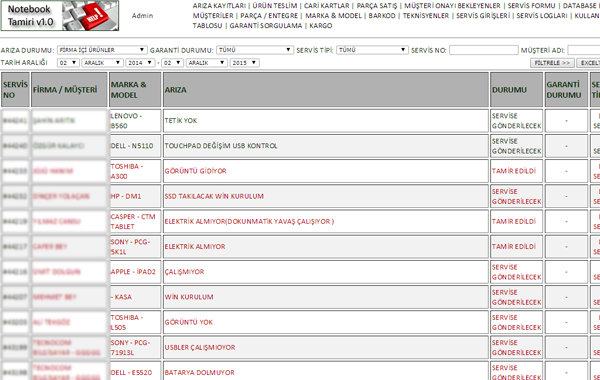
Task: Open start year 2014 dropdown
Action: pos(140,63)
